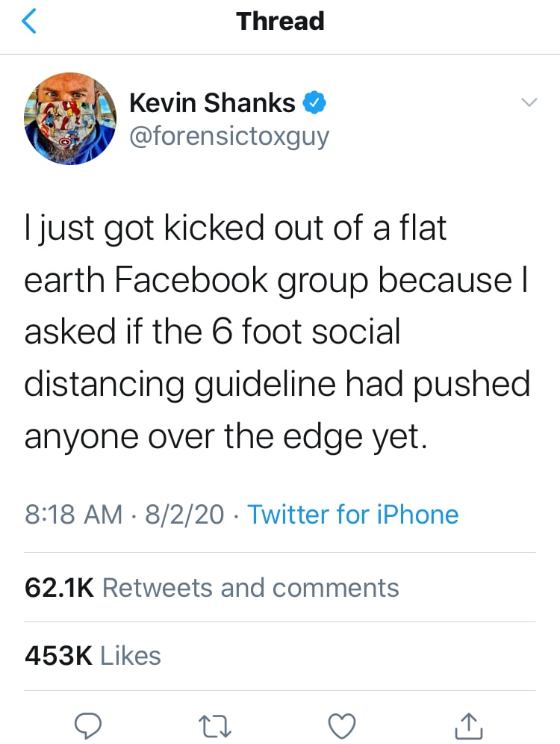Screen dimensions: 560x744
Task: Open Kevin Shanks' profile picture
Action: [x=71, y=120]
